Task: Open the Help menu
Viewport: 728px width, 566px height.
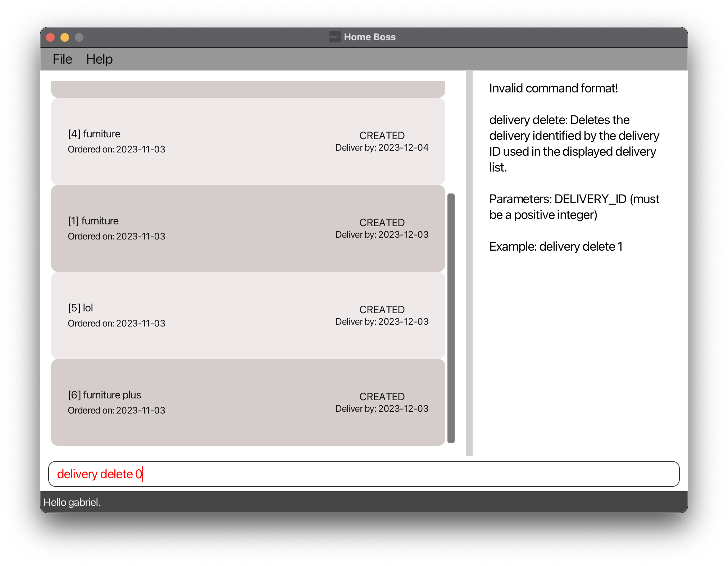Action: click(99, 59)
